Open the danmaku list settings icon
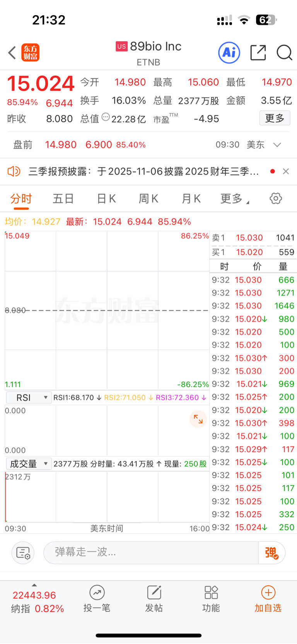Screen dimensions: 297x644 pyautogui.click(x=23, y=553)
